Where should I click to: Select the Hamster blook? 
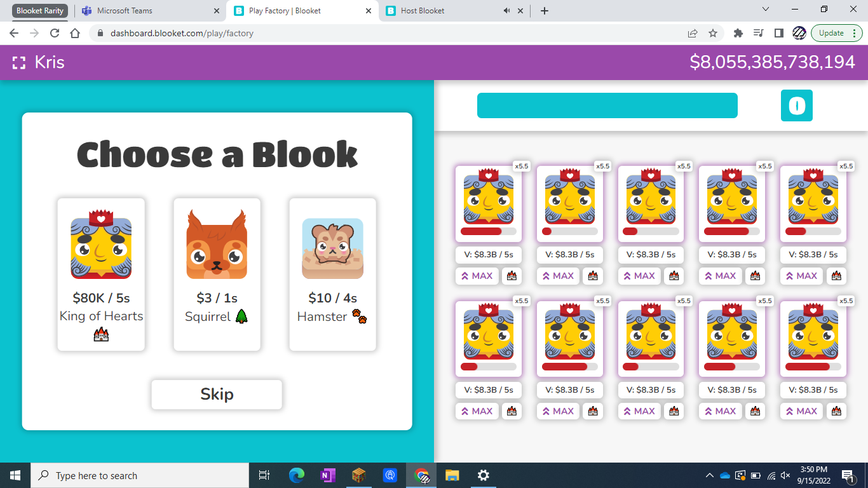point(332,274)
